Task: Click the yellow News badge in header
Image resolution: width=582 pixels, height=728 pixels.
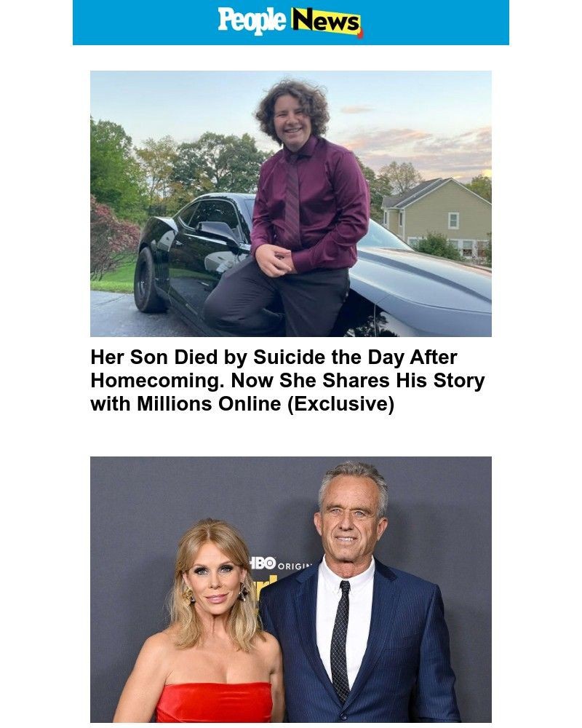Action: [325, 20]
